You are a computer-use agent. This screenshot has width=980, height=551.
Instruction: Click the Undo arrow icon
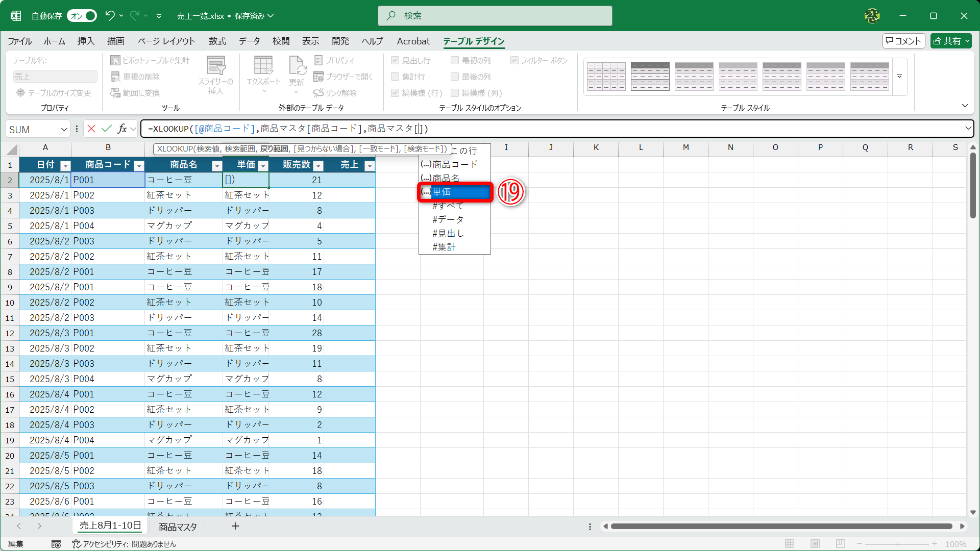pos(110,15)
